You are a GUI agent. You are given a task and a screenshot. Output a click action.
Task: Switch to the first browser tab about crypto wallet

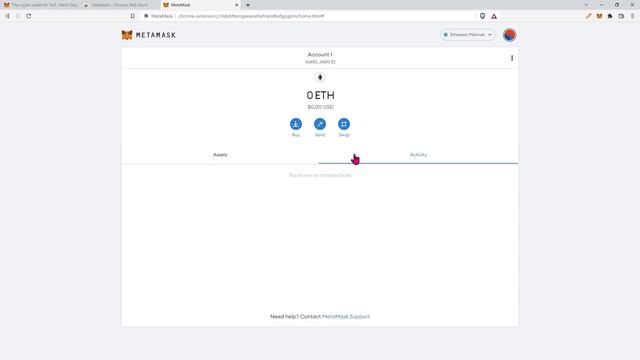point(41,5)
